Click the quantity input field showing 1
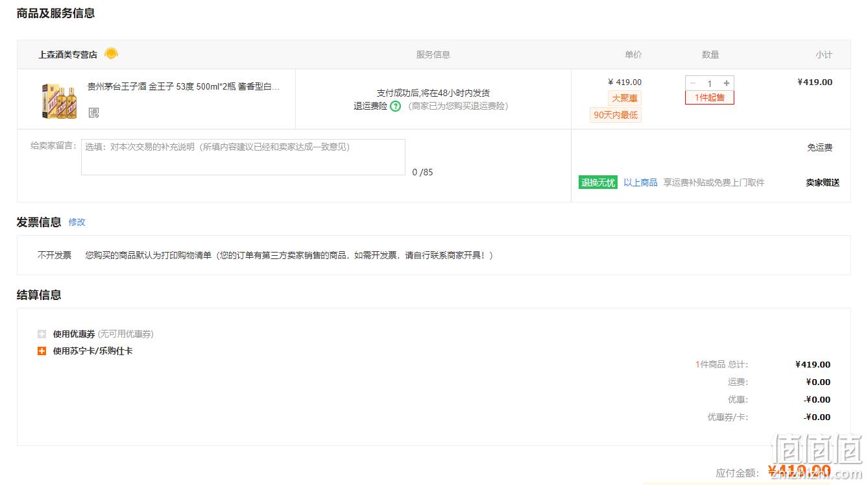The height and width of the screenshot is (485, 868). [710, 83]
